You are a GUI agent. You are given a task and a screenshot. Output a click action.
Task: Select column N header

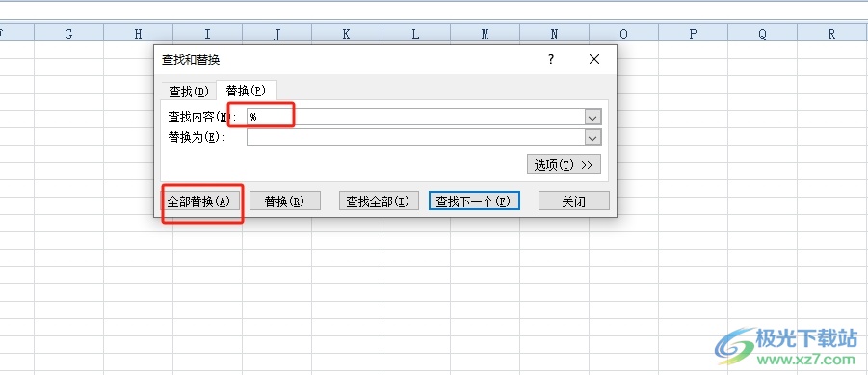[x=554, y=34]
